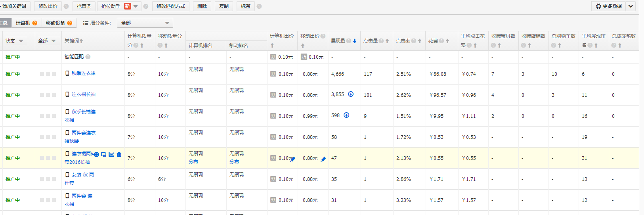Sort by 点击量 using up arrow

pos(387,41)
